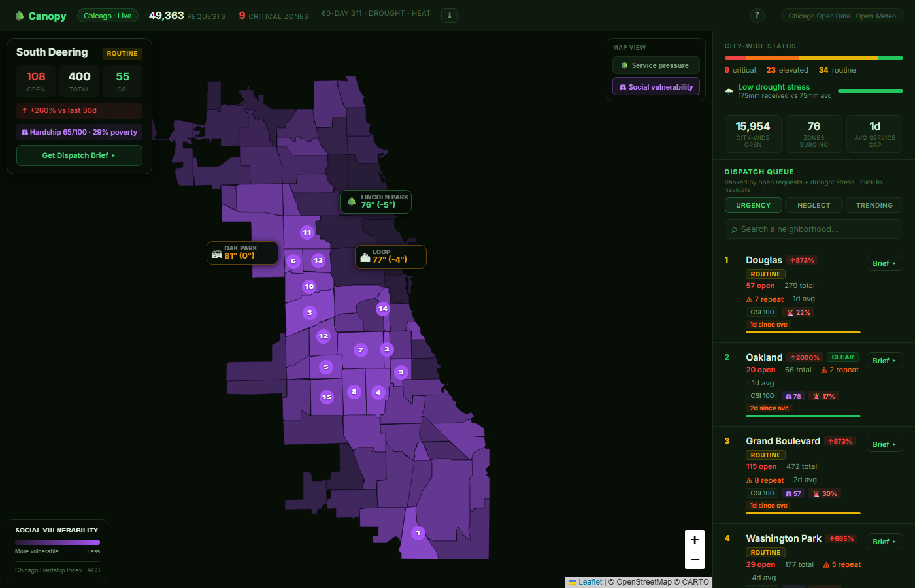Open the Brief for Washington Park
915x588 pixels.
point(884,542)
